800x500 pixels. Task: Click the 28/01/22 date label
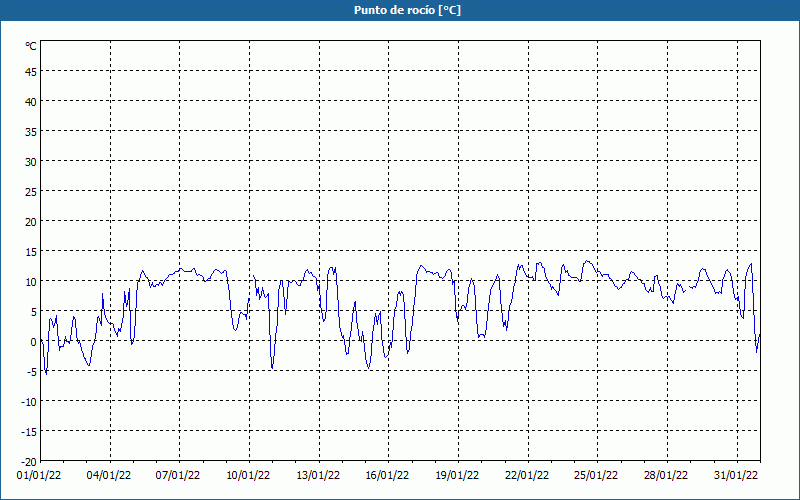coord(666,476)
